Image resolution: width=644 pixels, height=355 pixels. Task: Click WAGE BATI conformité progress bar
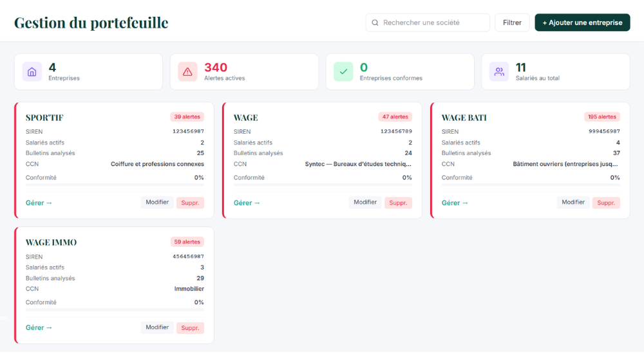pyautogui.click(x=531, y=185)
